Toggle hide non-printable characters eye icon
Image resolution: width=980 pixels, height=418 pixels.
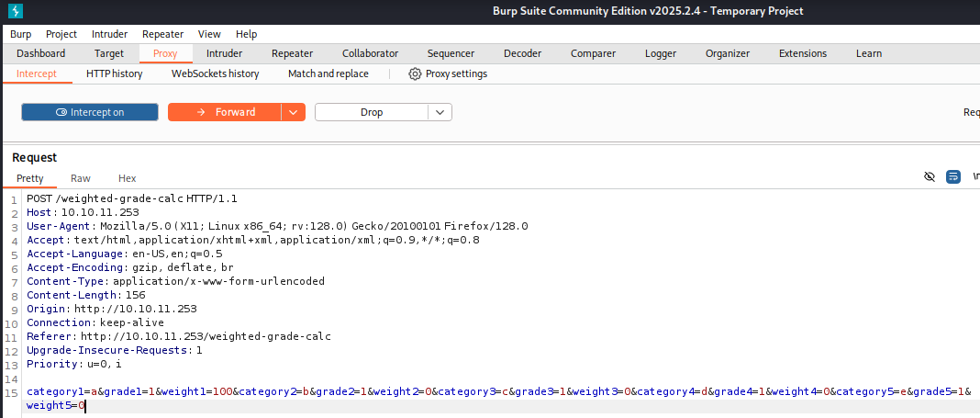[930, 177]
